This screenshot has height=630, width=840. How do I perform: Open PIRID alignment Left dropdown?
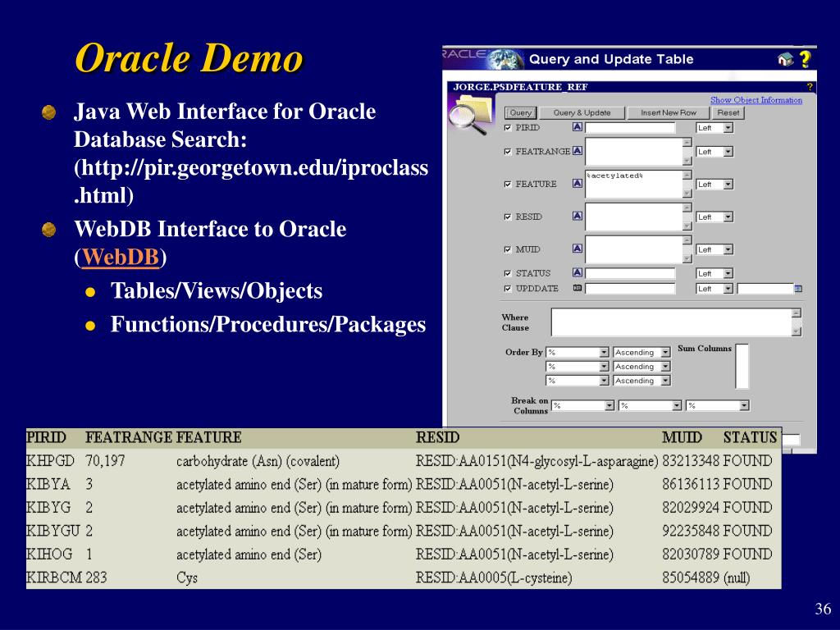tap(714, 127)
